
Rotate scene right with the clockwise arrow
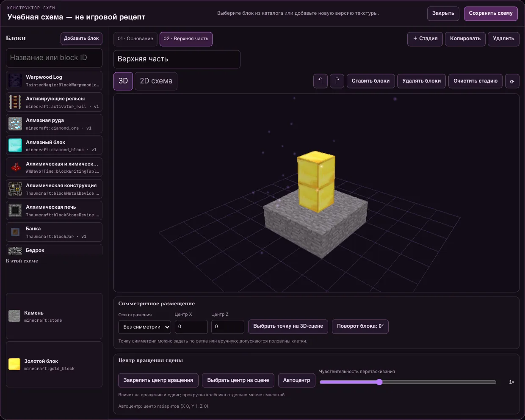337,81
